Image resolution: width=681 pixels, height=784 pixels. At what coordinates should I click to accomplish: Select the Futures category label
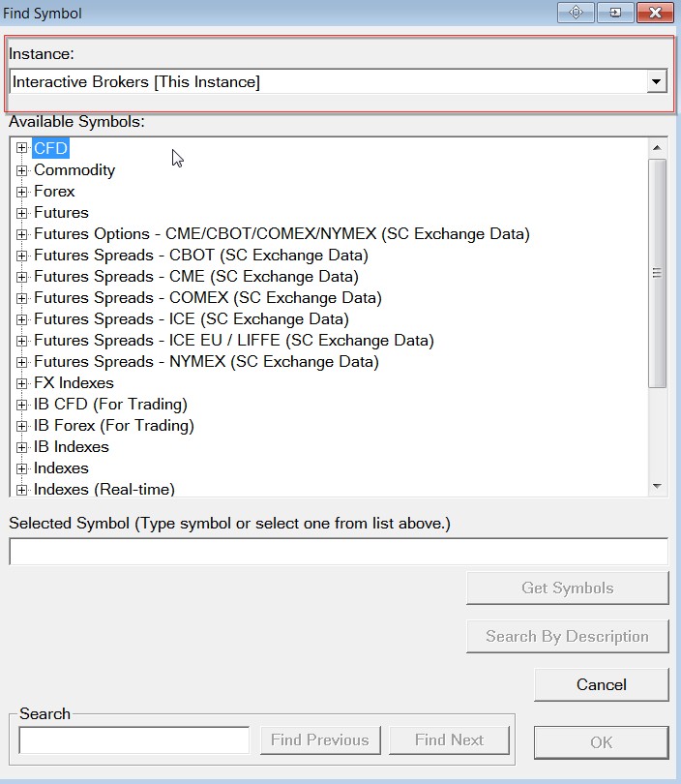tap(61, 213)
